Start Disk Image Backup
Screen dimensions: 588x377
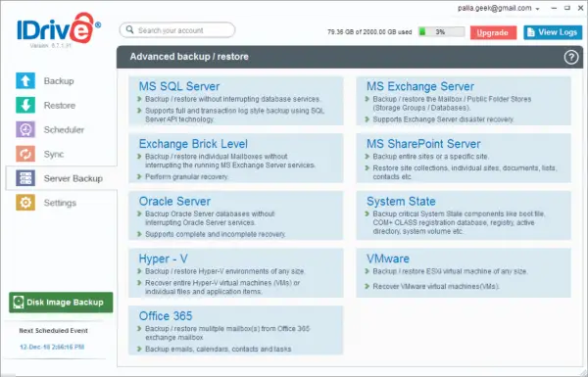click(61, 303)
